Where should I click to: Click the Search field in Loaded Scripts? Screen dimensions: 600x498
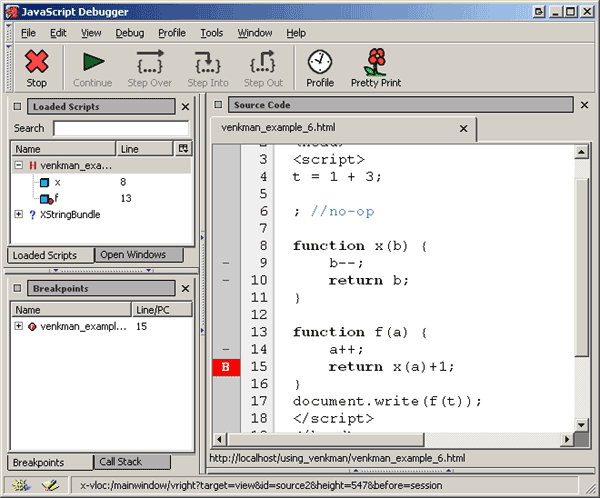[x=121, y=128]
